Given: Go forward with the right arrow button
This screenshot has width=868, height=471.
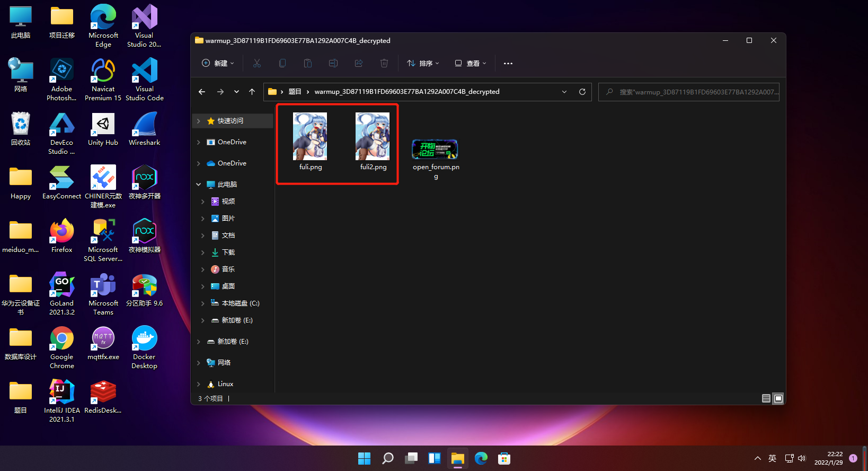Looking at the screenshot, I should pos(220,92).
